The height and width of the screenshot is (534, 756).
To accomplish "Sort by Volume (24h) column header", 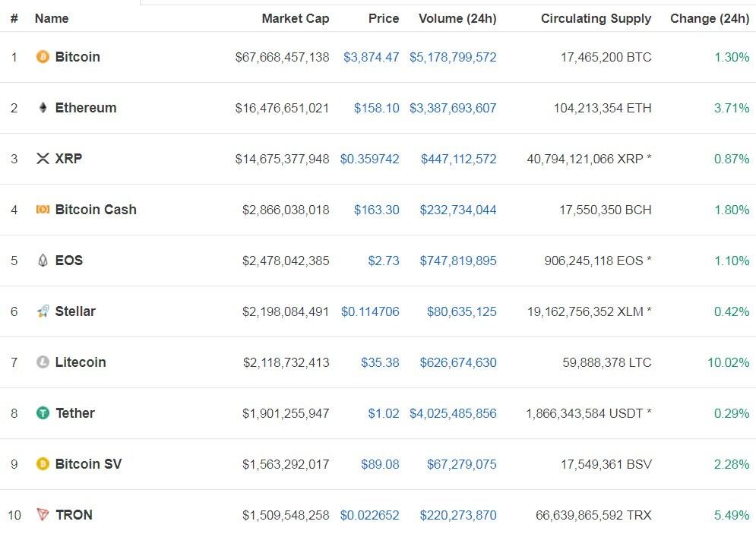I will point(457,18).
